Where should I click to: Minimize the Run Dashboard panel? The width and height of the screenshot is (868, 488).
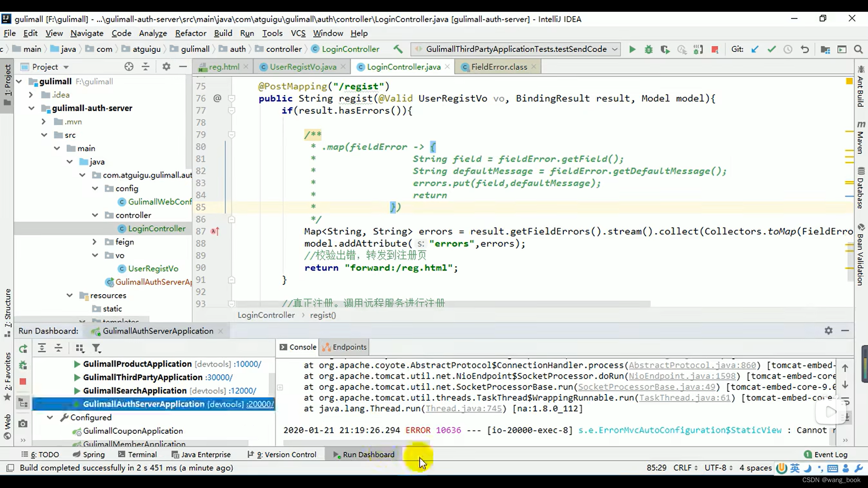pyautogui.click(x=844, y=331)
